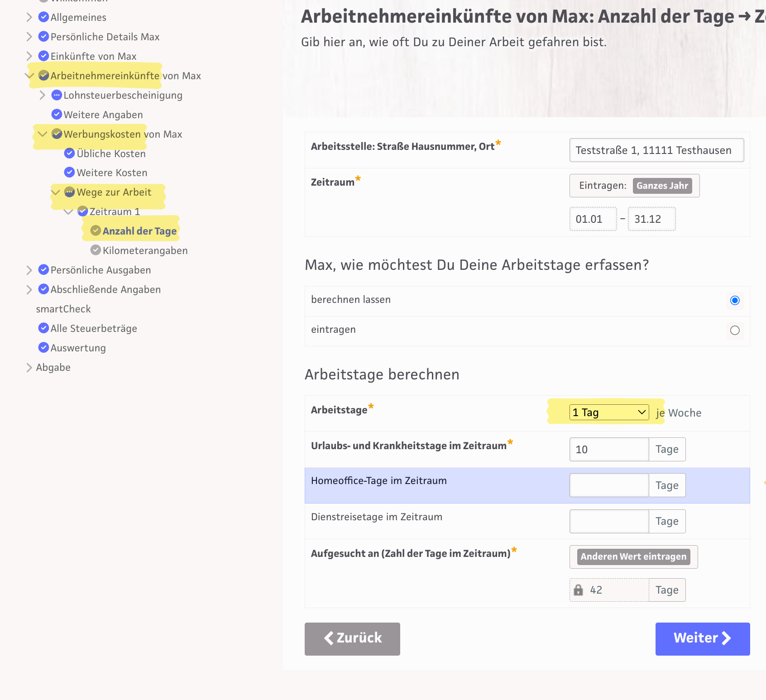
Task: Click the ellipsis status icon next to Lohnsteuerbescheinigung
Action: tap(57, 95)
